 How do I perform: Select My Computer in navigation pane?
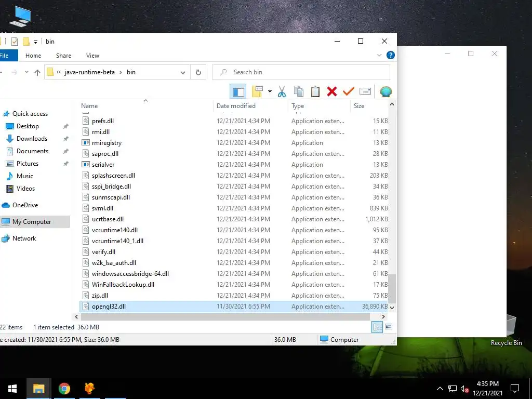32,222
